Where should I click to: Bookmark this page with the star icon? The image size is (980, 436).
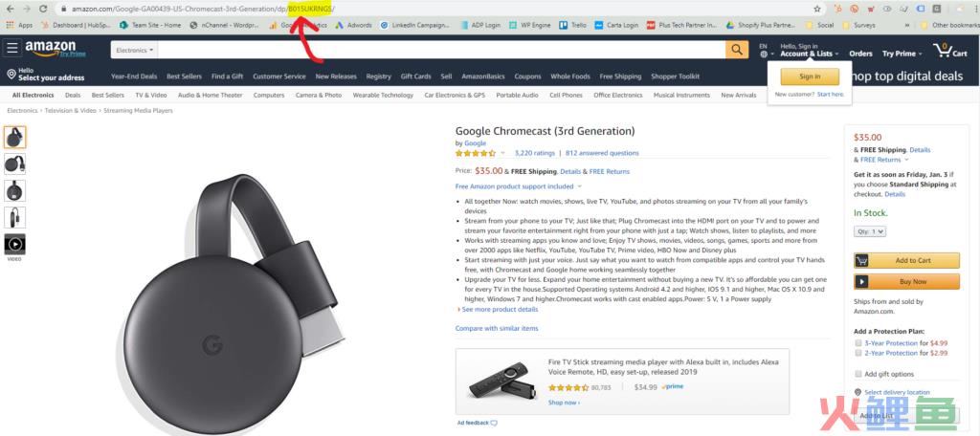(817, 9)
